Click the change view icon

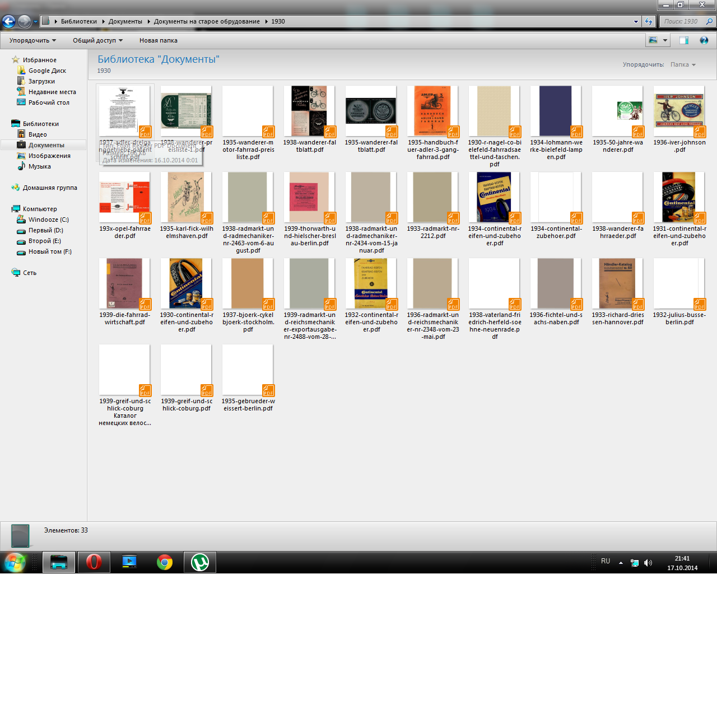pyautogui.click(x=653, y=40)
